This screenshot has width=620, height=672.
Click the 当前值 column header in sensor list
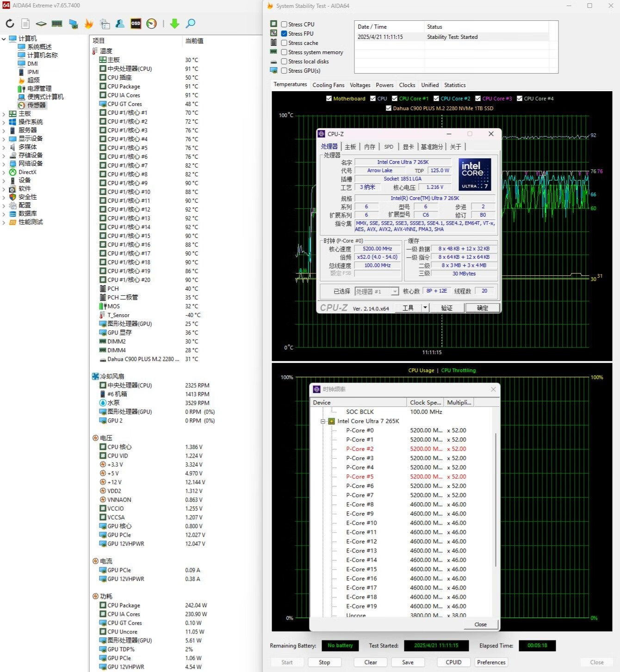point(194,41)
